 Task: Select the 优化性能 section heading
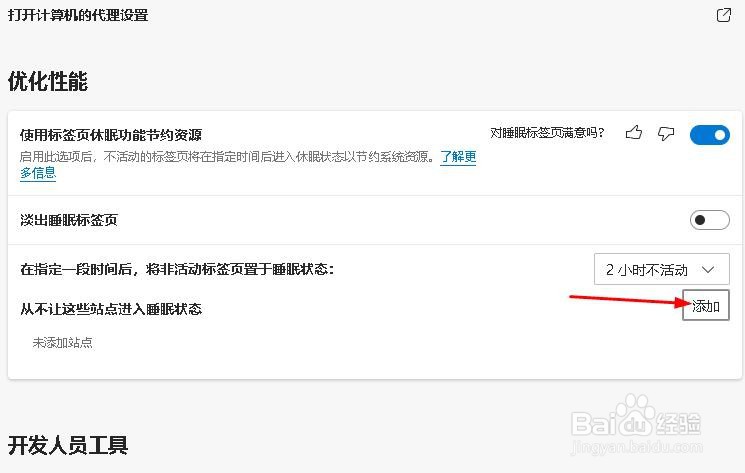(48, 81)
